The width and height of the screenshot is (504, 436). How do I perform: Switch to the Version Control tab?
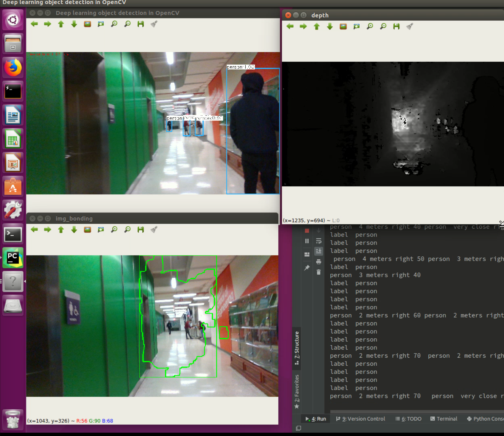[360, 419]
